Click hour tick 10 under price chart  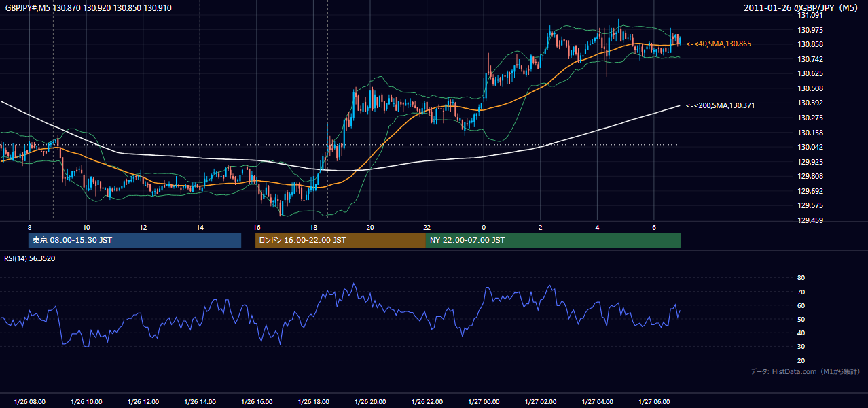pos(86,228)
